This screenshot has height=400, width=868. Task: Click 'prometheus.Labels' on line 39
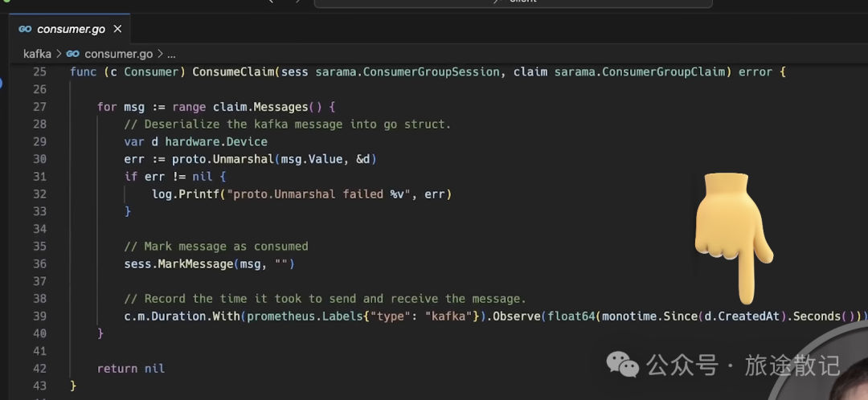pos(305,316)
